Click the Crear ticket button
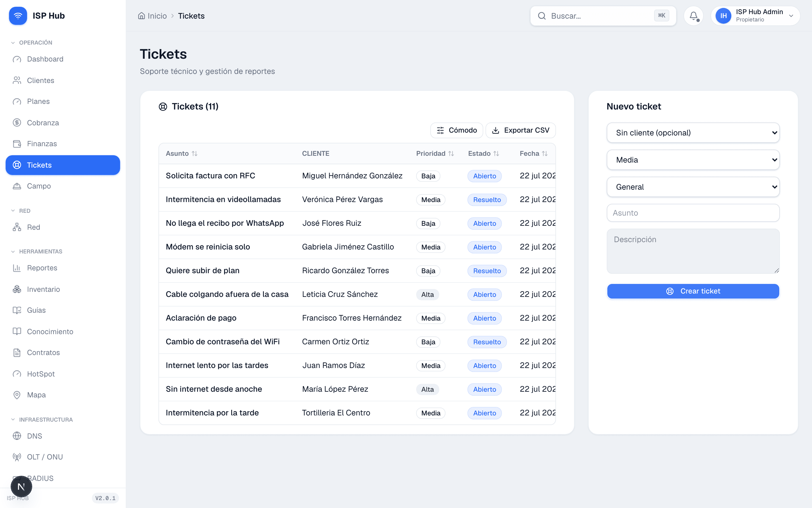812x508 pixels. pos(693,291)
